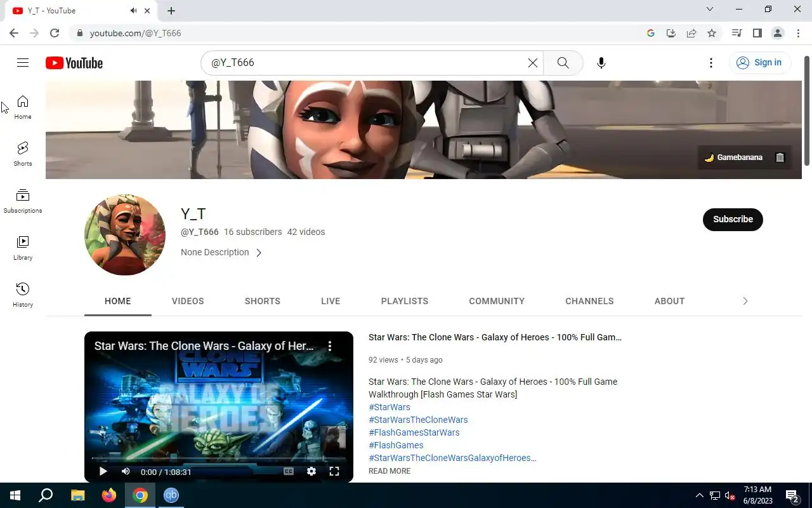Image resolution: width=812 pixels, height=508 pixels.
Task: Enter fullscreen on the video player
Action: [x=334, y=471]
